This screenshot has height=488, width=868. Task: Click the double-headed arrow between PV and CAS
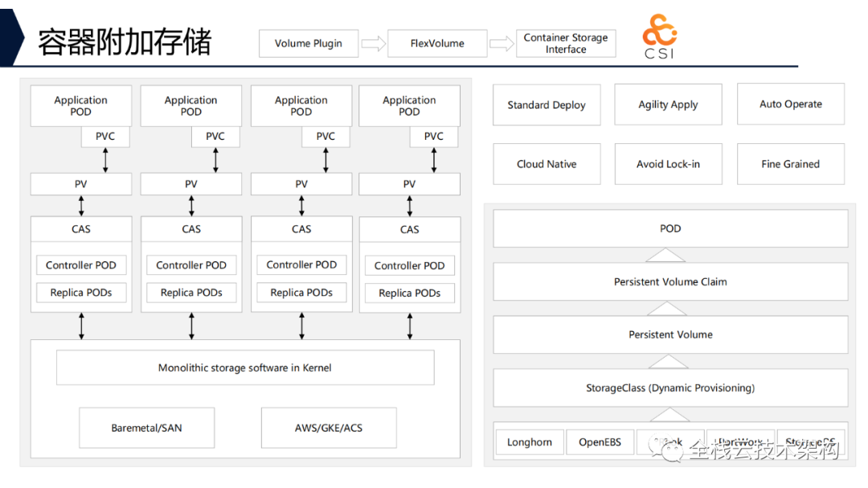(x=80, y=206)
